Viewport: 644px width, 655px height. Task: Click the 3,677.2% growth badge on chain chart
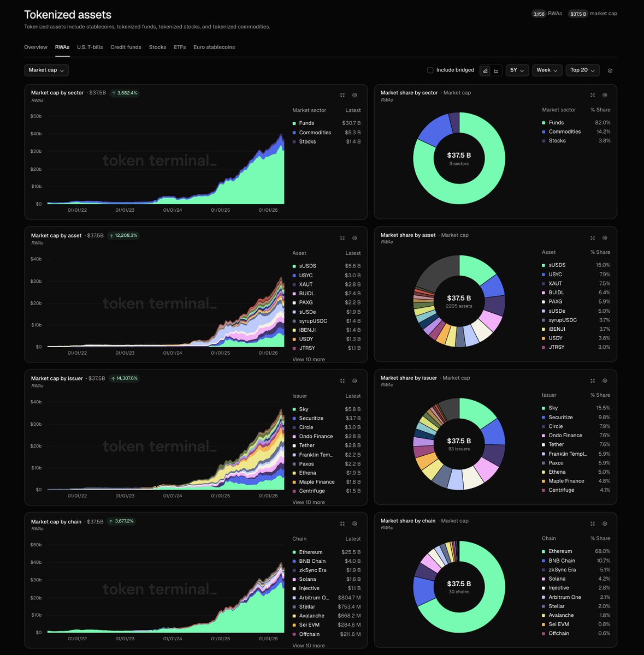(121, 521)
